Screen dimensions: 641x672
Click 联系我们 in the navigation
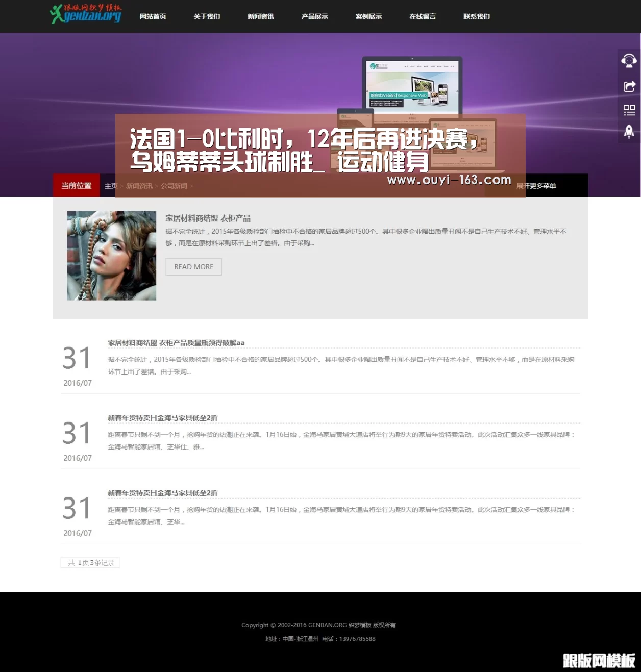pyautogui.click(x=477, y=16)
